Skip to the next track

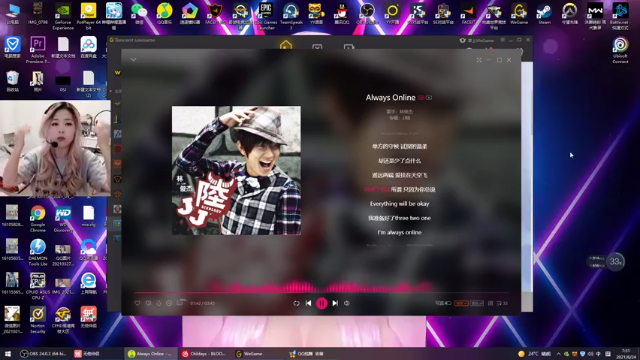pyautogui.click(x=335, y=303)
